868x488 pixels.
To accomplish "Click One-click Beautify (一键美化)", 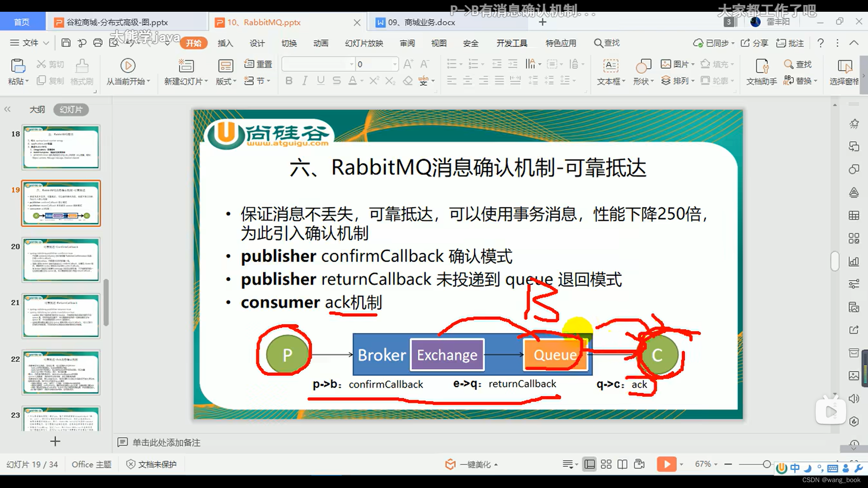I will click(x=471, y=464).
